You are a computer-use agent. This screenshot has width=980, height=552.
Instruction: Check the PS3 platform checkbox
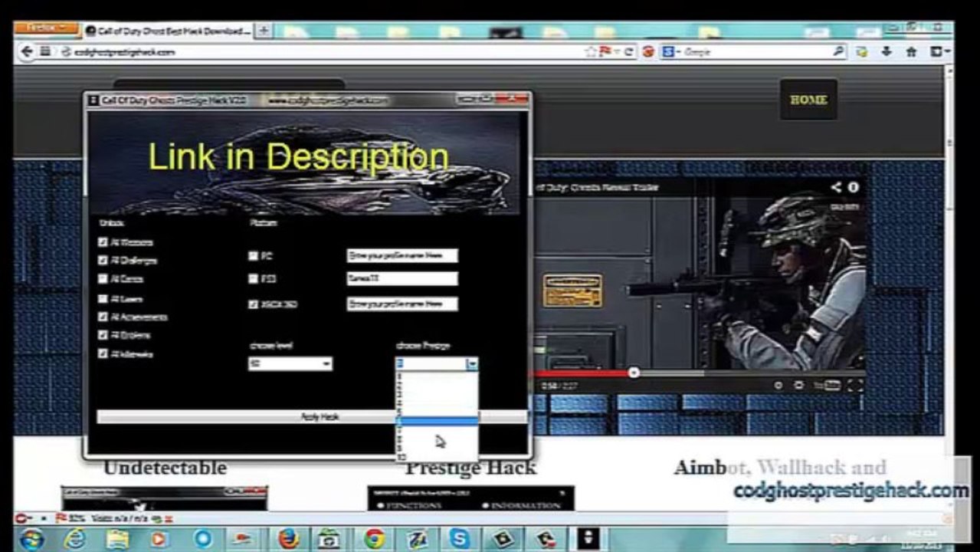click(x=254, y=279)
